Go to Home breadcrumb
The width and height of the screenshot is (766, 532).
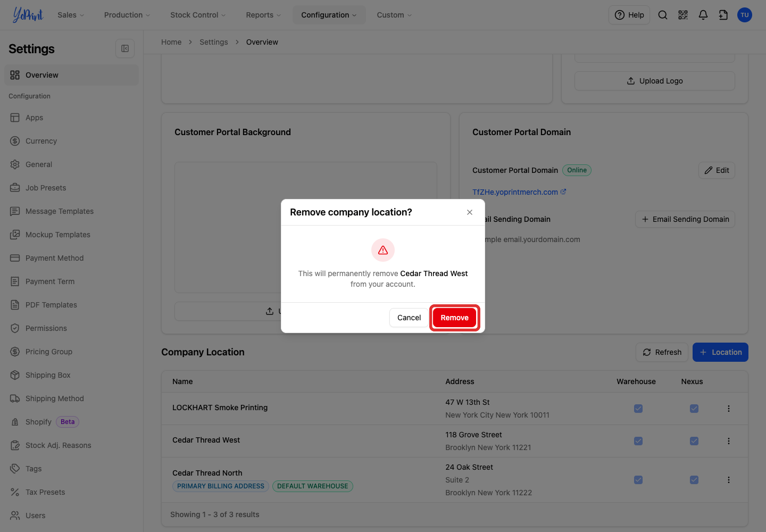point(171,42)
